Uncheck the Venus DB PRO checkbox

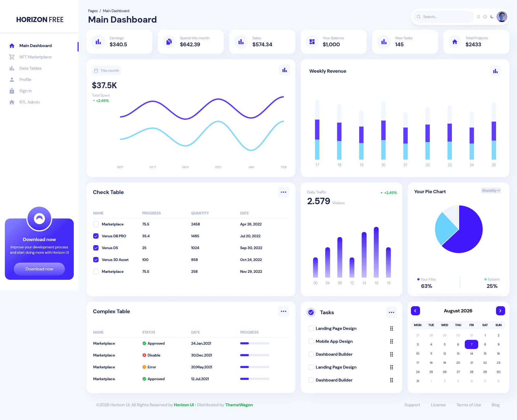point(96,236)
